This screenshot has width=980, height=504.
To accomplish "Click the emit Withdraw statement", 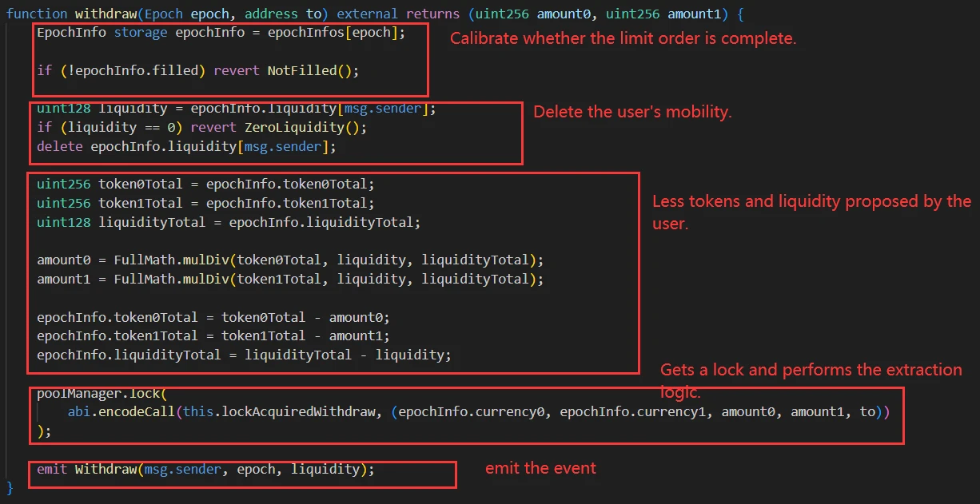I will tap(205, 469).
